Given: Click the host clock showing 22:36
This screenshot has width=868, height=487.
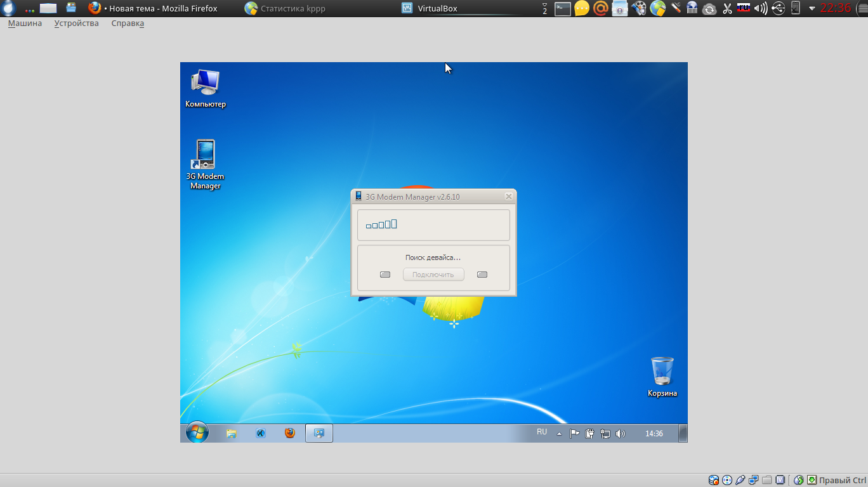Looking at the screenshot, I should point(836,8).
